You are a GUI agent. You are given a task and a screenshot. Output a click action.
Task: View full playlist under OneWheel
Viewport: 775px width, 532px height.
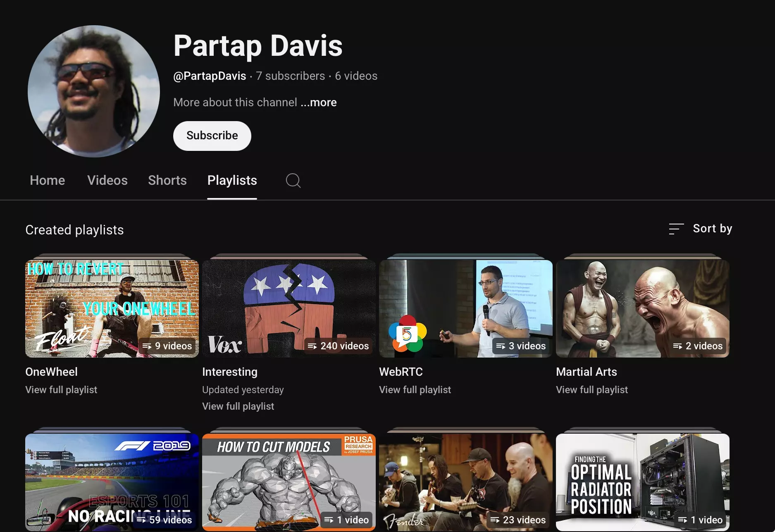[x=61, y=390]
